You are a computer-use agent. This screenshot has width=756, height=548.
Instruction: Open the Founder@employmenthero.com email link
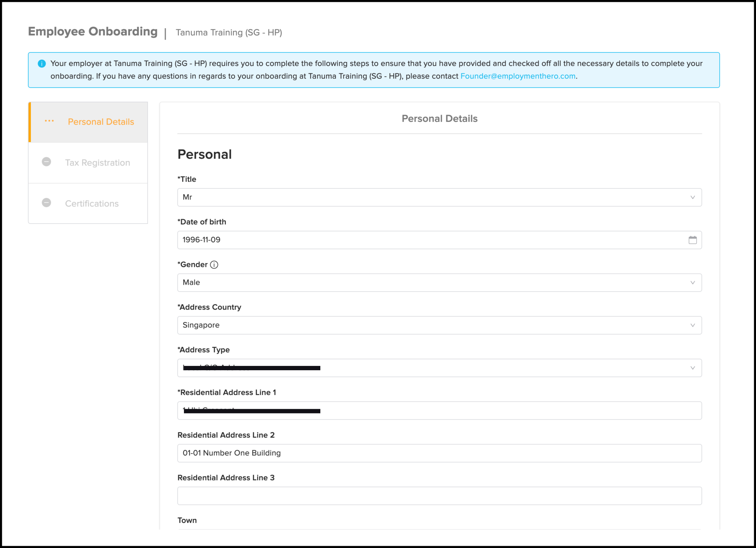click(x=518, y=76)
